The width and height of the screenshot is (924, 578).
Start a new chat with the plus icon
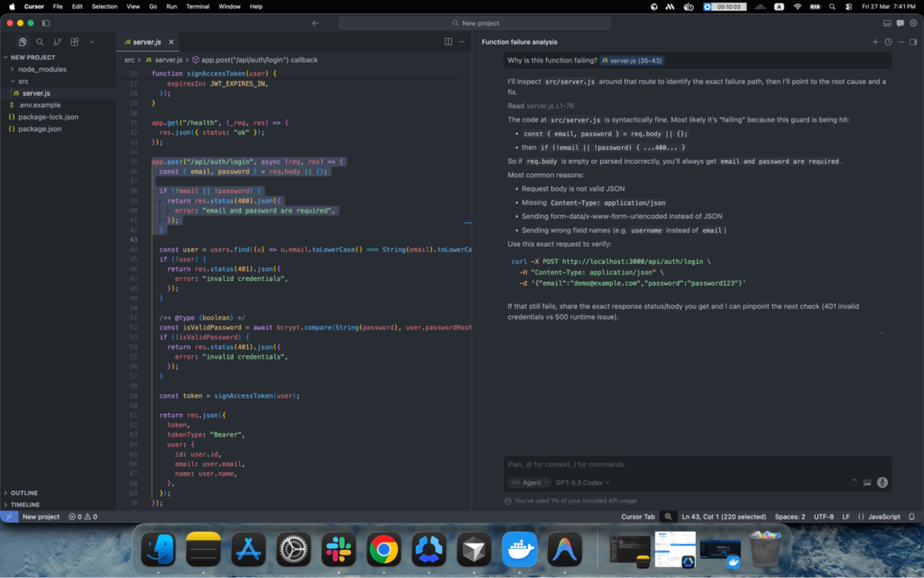tap(874, 42)
